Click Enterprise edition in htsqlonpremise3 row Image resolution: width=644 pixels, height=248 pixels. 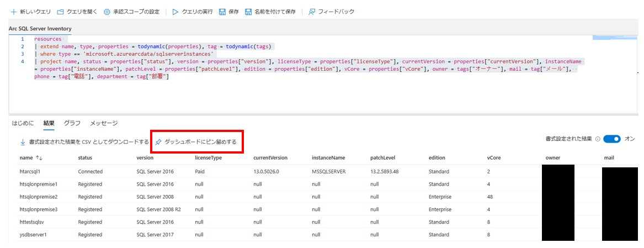pyautogui.click(x=440, y=209)
